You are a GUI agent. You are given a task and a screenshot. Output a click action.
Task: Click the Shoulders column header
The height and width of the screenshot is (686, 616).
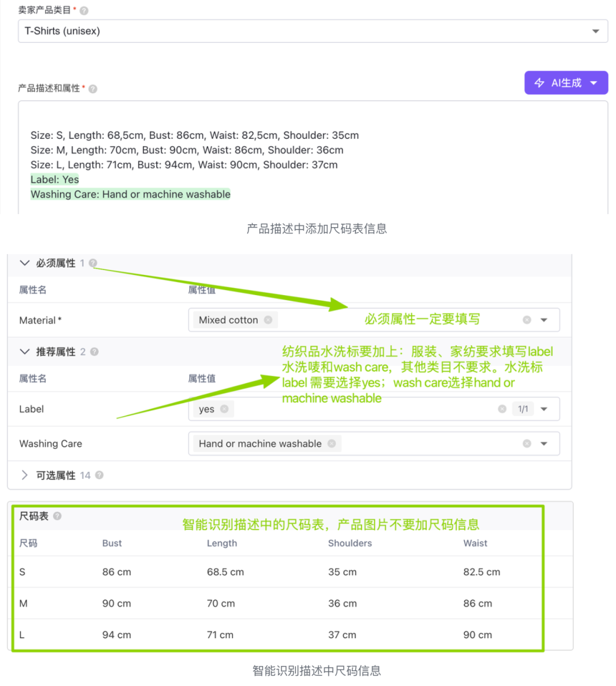pos(350,543)
